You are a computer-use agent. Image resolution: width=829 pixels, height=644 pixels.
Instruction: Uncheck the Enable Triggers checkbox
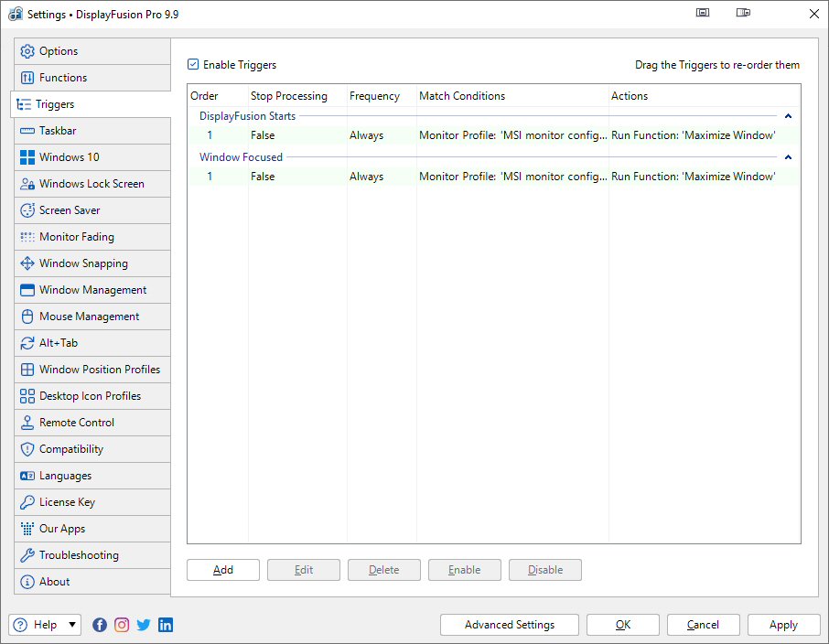[x=193, y=65]
